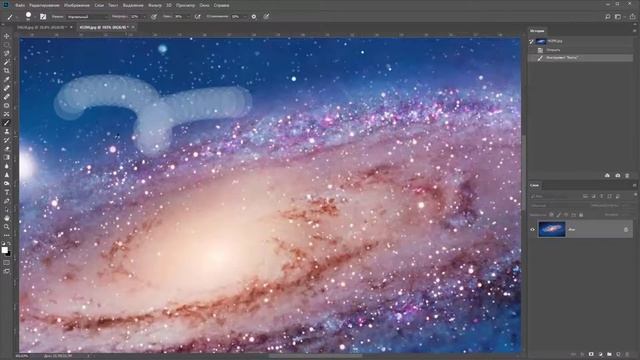Select the Horizontal Type tool
Viewport: 640px width, 360px height.
pyautogui.click(x=7, y=192)
